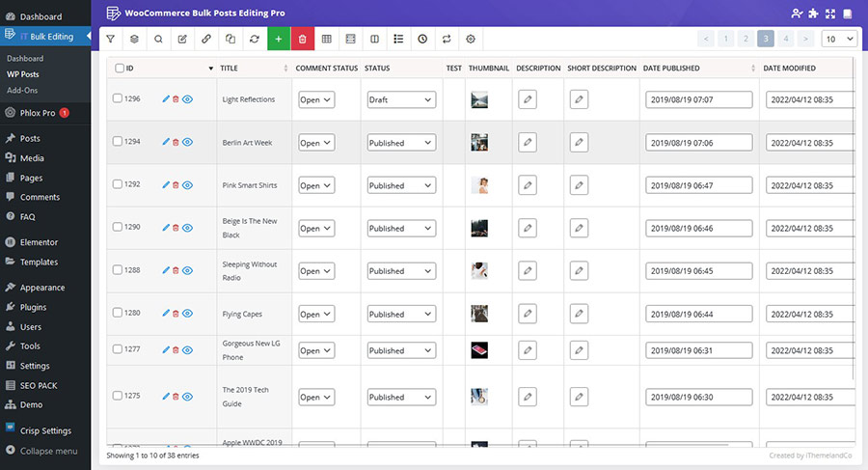
Task: Reload table with refresh icon
Action: [x=255, y=39]
